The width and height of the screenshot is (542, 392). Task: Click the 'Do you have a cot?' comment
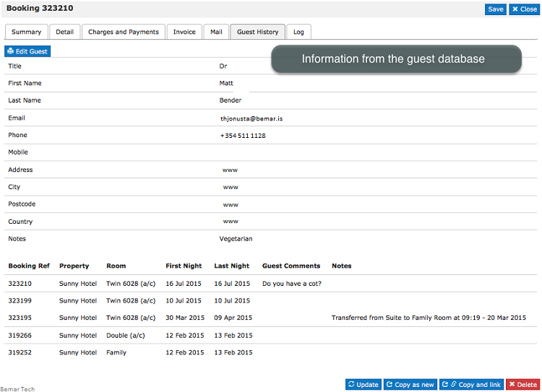pyautogui.click(x=292, y=284)
